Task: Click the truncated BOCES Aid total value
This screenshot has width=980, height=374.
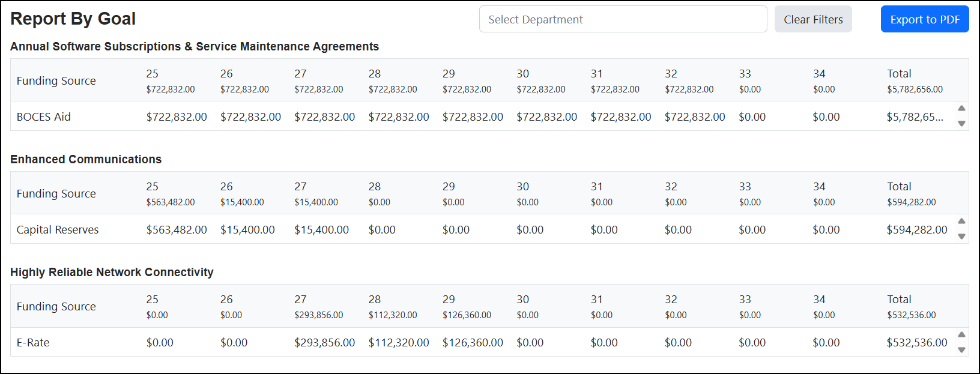Action: pyautogui.click(x=915, y=116)
